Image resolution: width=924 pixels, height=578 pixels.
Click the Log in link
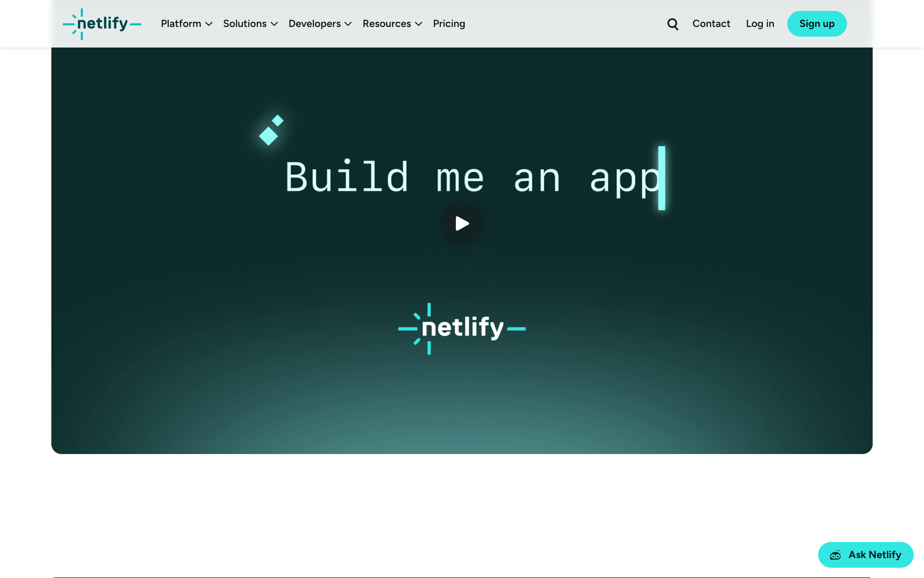[x=760, y=24]
